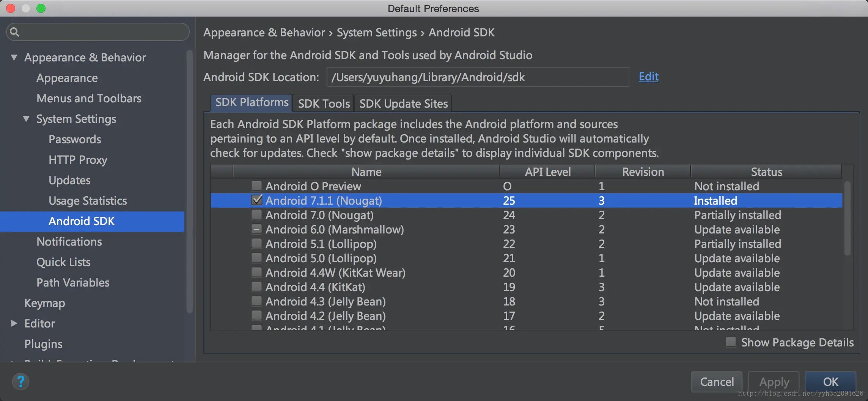The width and height of the screenshot is (868, 401).
Task: Toggle the Android 6.0 (Marshmallow) checkbox
Action: click(256, 229)
